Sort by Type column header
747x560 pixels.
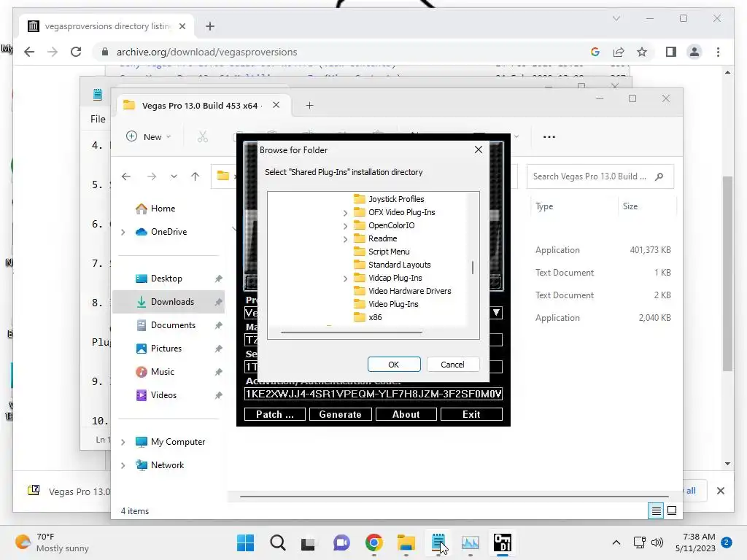(544, 206)
